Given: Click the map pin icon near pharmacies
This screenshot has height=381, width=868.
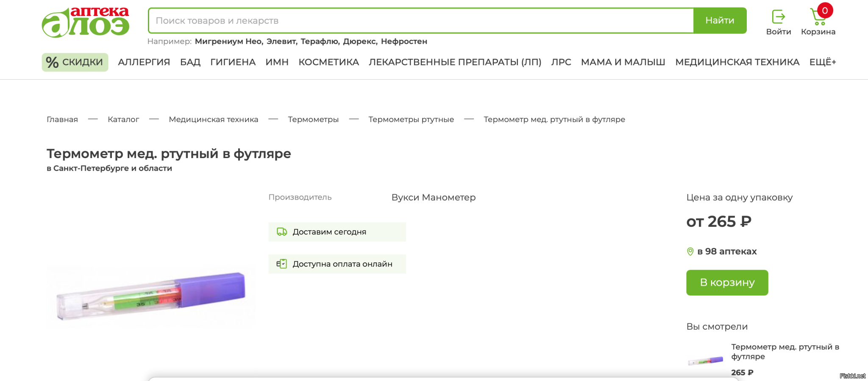Looking at the screenshot, I should click(x=690, y=252).
